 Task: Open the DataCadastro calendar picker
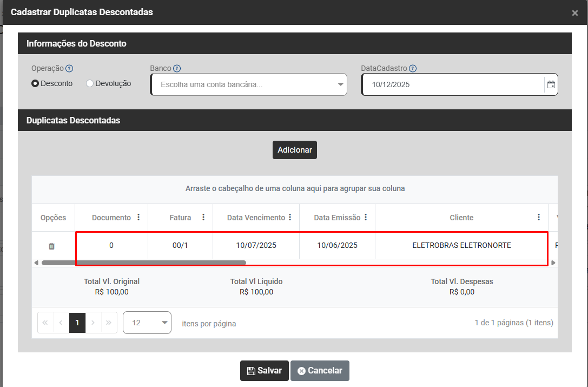[x=551, y=85]
